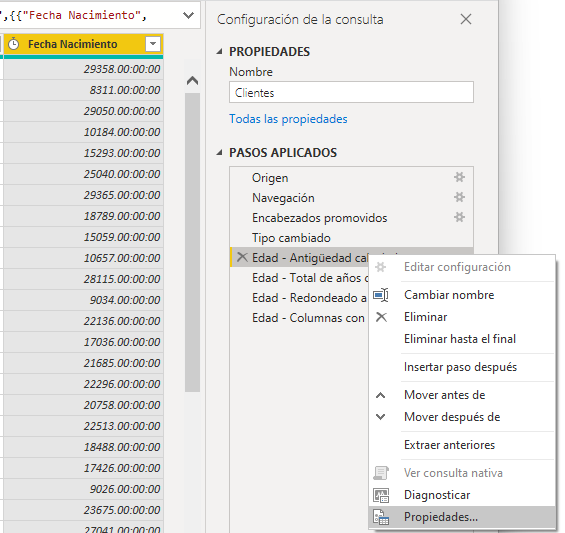This screenshot has height=533, width=565.
Task: Close the Configuración de la consulta pane
Action: (466, 19)
